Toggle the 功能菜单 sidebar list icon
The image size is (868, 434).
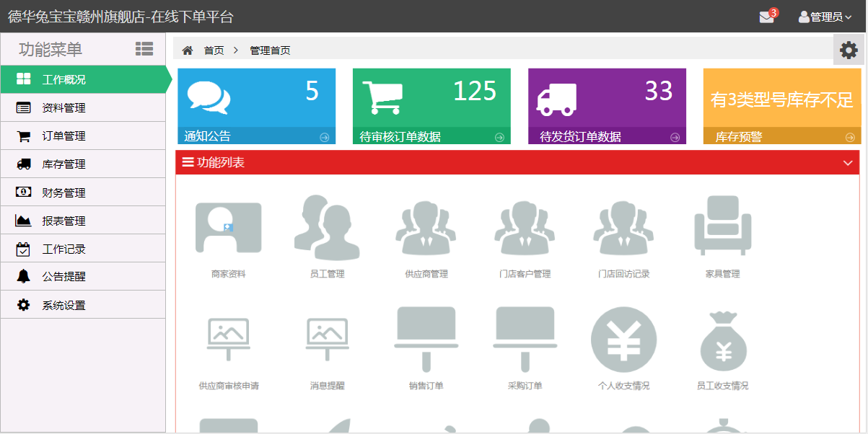tap(144, 49)
